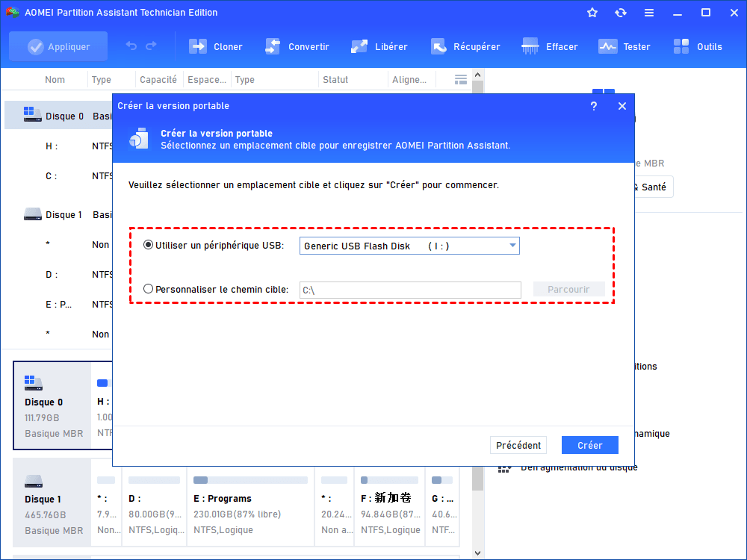The image size is (747, 560).
Task: Select Disque 1 row in list
Action: 58,215
